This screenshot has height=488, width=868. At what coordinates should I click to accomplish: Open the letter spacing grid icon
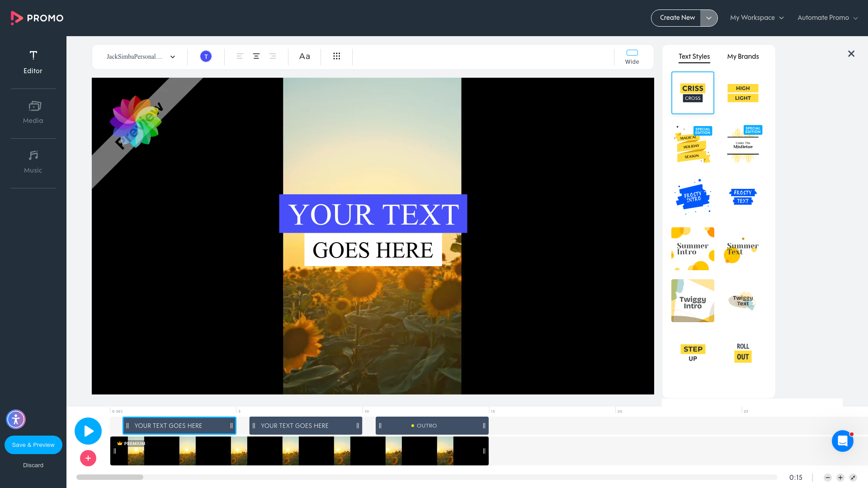pyautogui.click(x=336, y=56)
